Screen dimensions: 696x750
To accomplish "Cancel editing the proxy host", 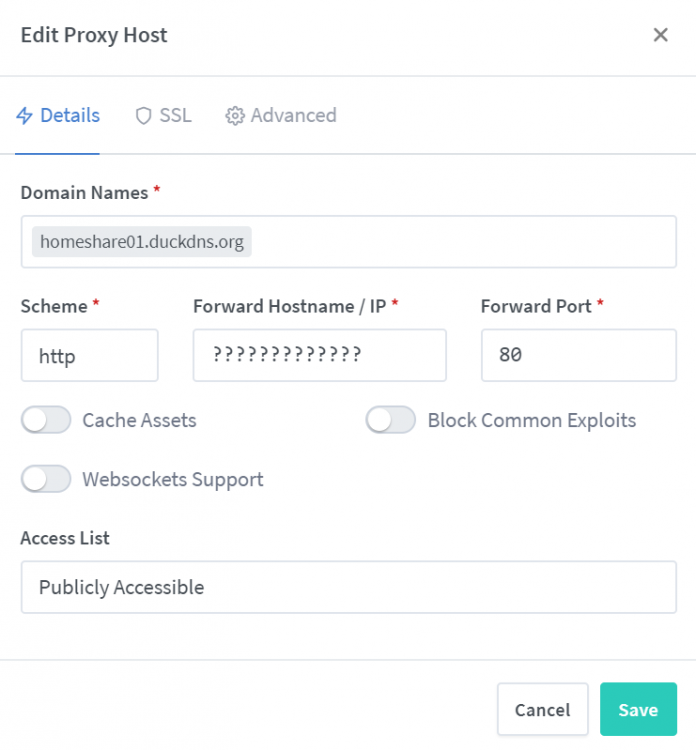I will (x=542, y=709).
